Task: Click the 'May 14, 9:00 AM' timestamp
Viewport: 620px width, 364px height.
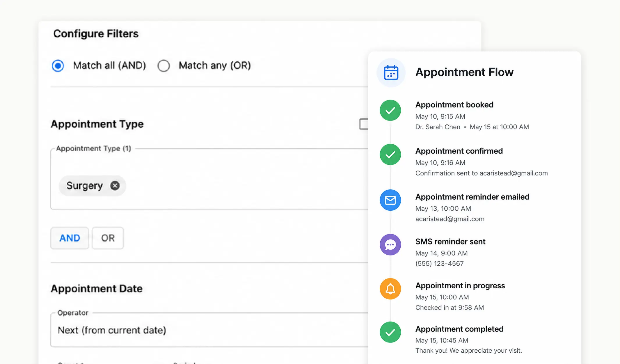Action: (441, 253)
